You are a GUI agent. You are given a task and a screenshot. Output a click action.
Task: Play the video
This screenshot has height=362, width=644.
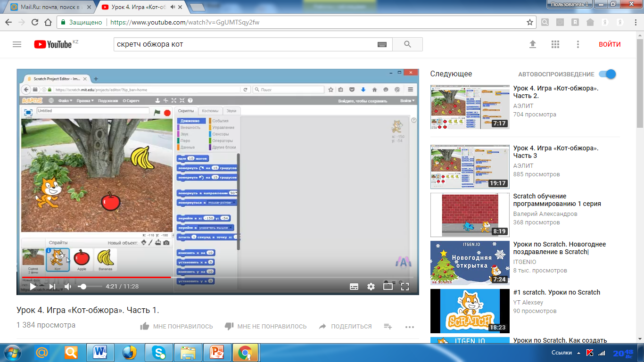(33, 286)
